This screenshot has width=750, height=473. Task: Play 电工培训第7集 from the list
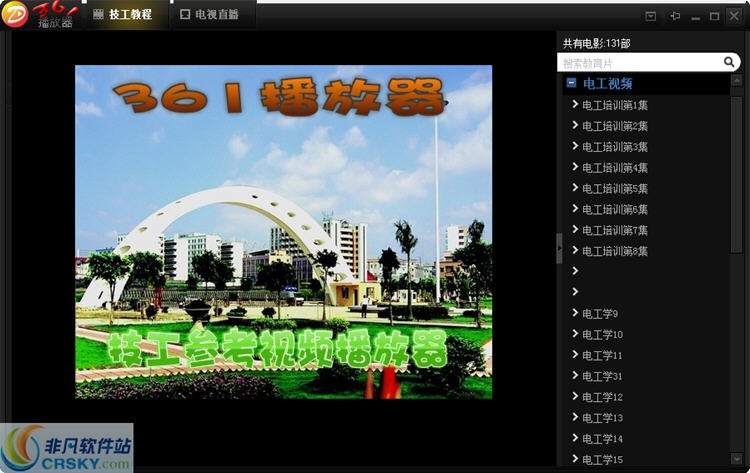click(615, 231)
